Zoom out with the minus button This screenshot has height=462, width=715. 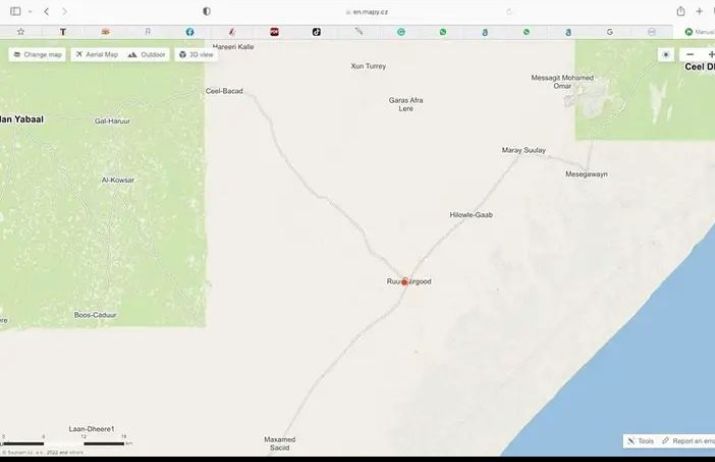click(690, 55)
